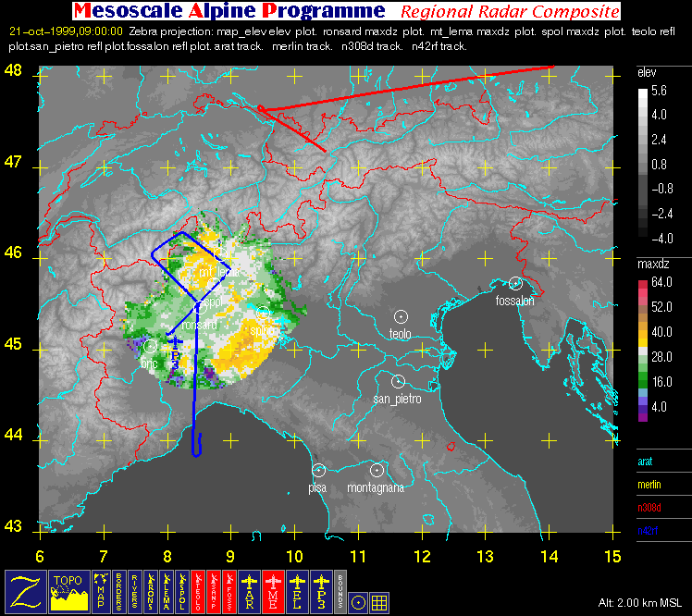Toggle the MAP overlay button
The width and height of the screenshot is (692, 616).
pos(101,592)
